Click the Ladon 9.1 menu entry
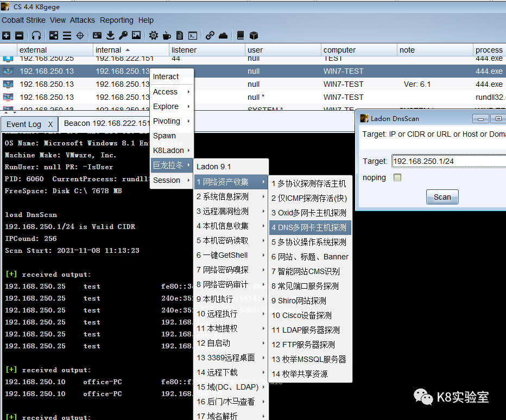The width and height of the screenshot is (506, 420). coord(231,167)
